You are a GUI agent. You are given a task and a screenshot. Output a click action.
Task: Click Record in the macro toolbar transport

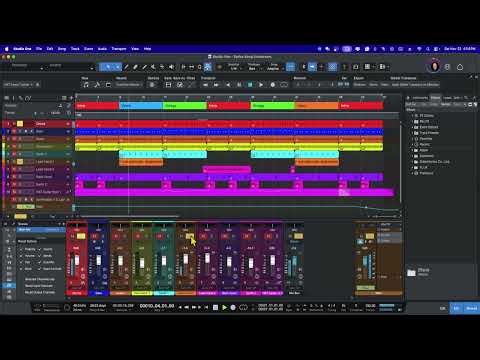pos(273,85)
